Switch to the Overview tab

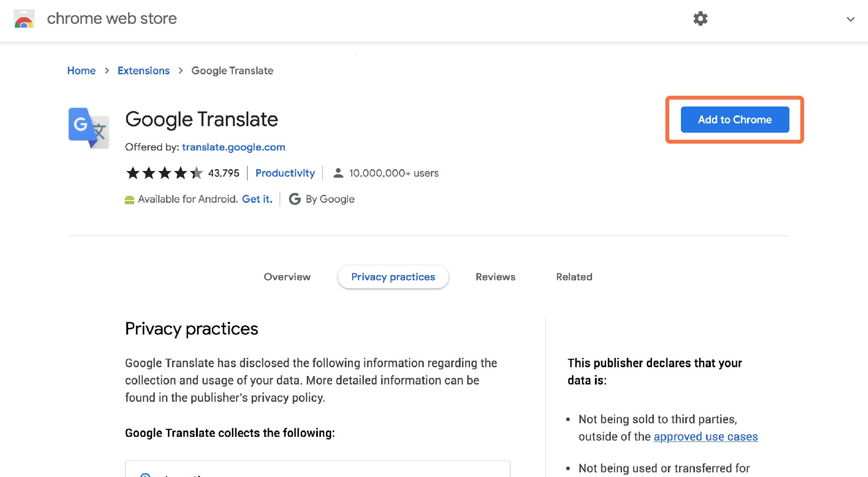click(x=287, y=277)
